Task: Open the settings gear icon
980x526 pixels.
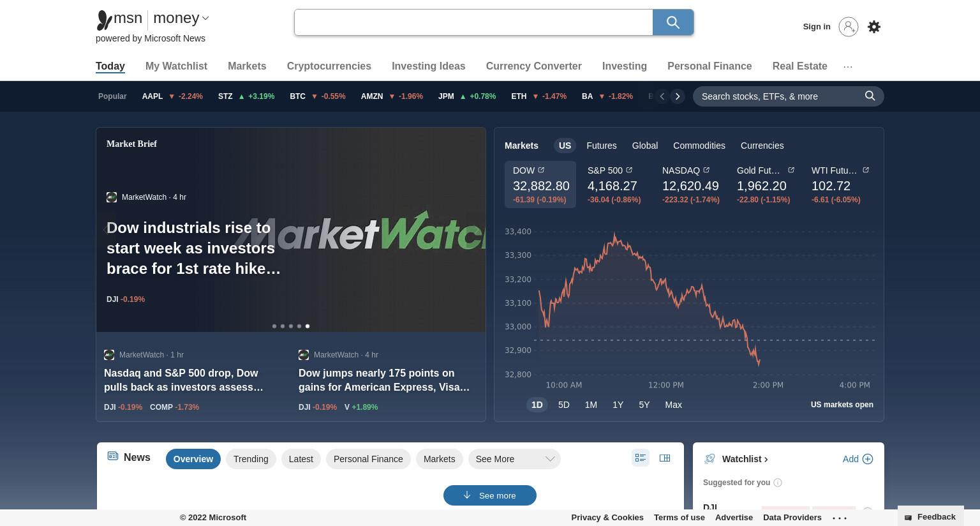Action: click(874, 27)
